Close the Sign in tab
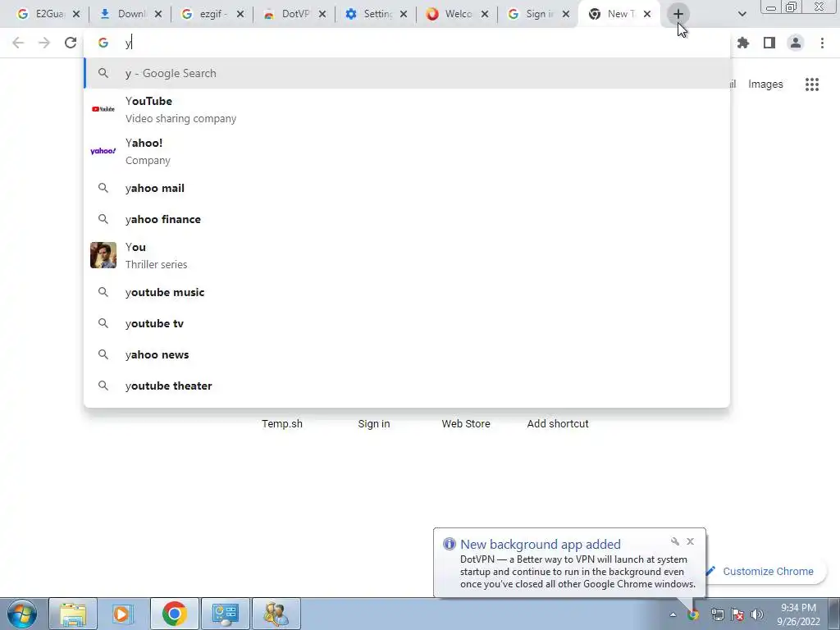 566,15
